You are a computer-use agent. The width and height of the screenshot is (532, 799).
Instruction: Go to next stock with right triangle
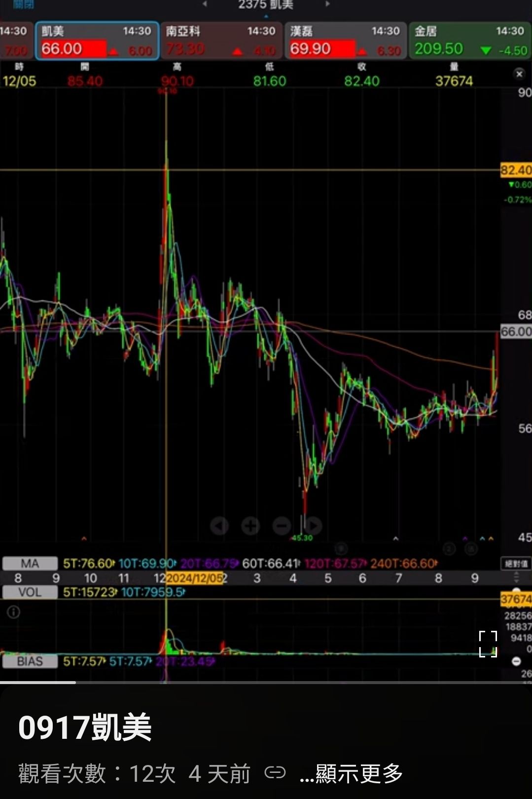pos(327,4)
